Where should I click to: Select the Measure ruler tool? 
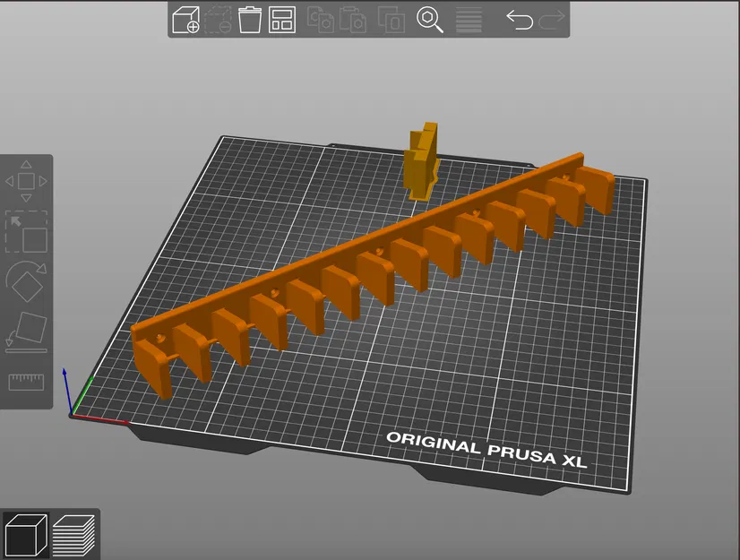pos(27,382)
